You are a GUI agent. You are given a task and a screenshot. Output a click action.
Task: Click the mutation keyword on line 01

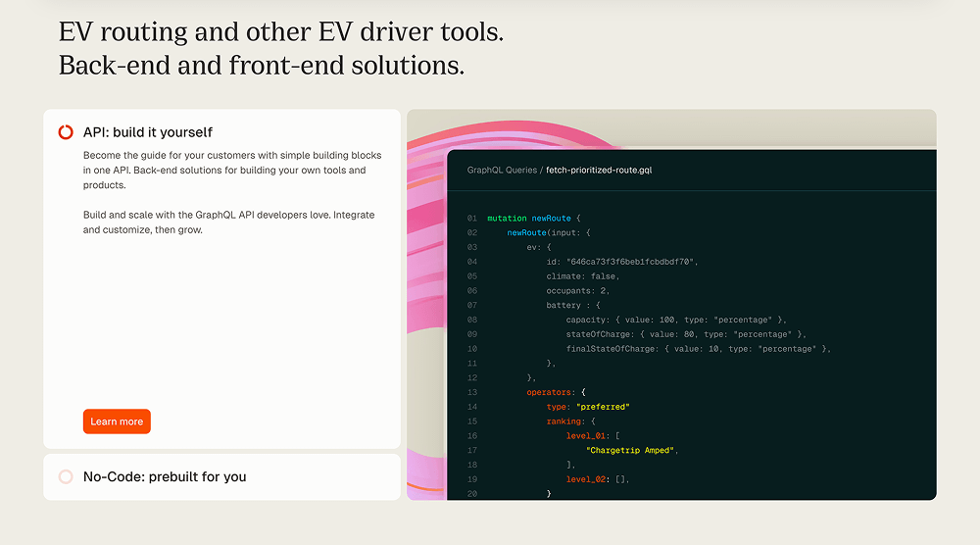(507, 219)
